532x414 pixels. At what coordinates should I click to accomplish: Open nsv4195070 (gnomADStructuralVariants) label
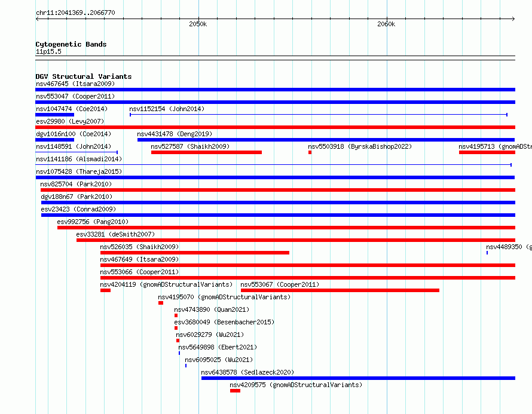coord(224,297)
